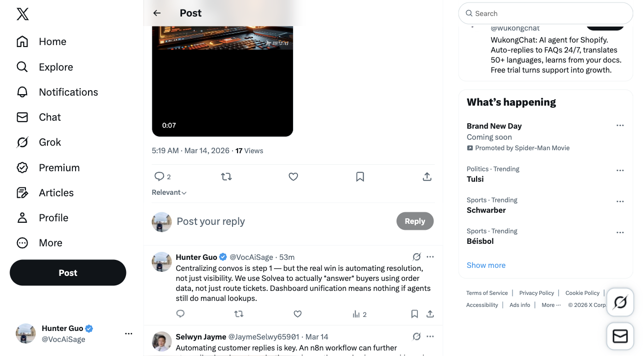
Task: Click inside the Search field
Action: [x=545, y=13]
